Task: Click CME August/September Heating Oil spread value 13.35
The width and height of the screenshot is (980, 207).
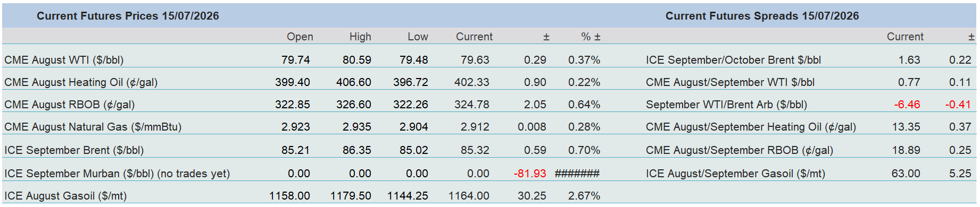Action: tap(906, 127)
